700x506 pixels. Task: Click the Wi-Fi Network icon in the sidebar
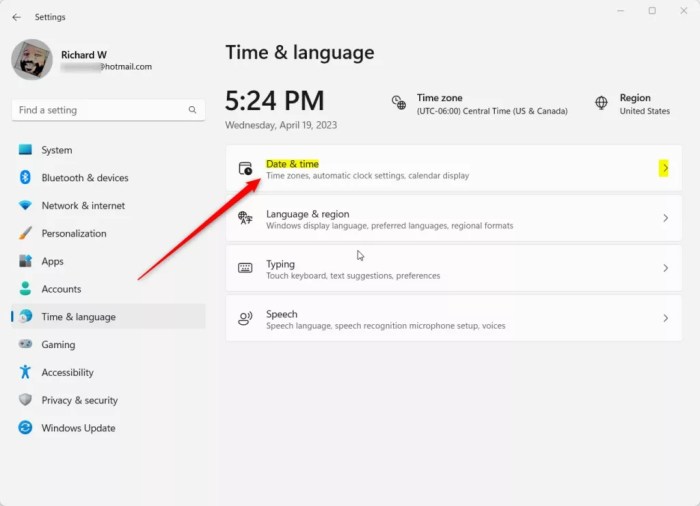[25, 205]
